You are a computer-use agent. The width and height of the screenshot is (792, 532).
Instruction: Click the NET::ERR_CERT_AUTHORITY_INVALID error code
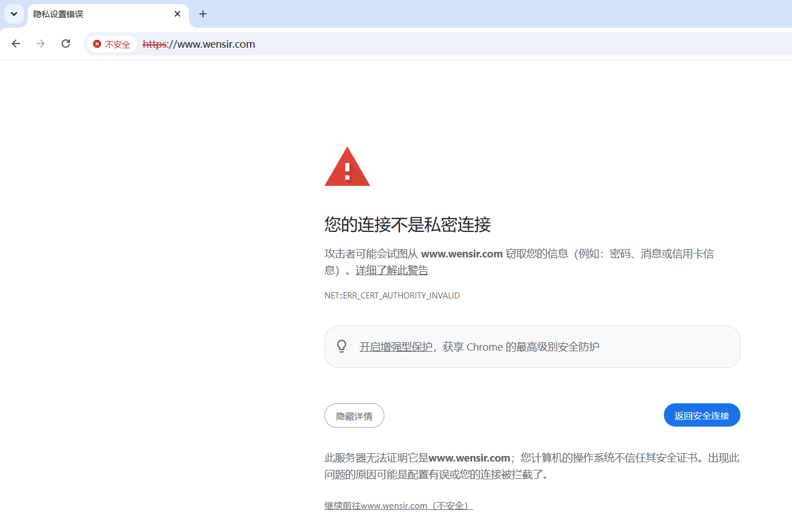392,296
